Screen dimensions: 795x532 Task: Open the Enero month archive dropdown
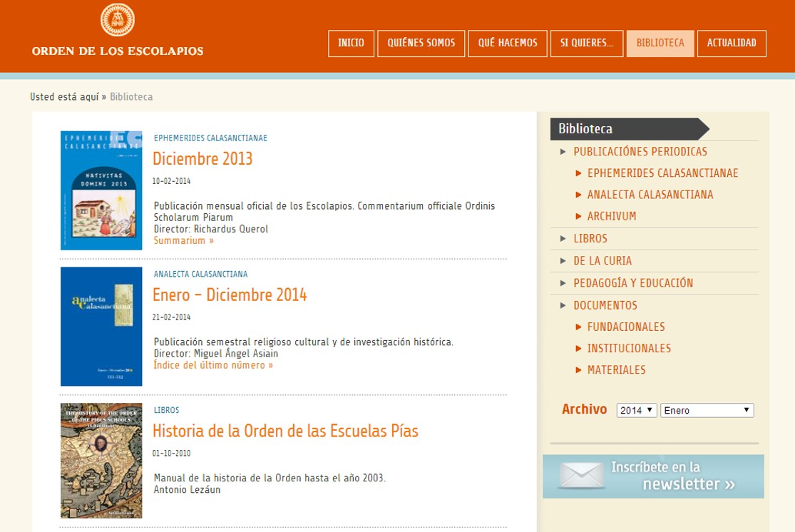pyautogui.click(x=707, y=410)
